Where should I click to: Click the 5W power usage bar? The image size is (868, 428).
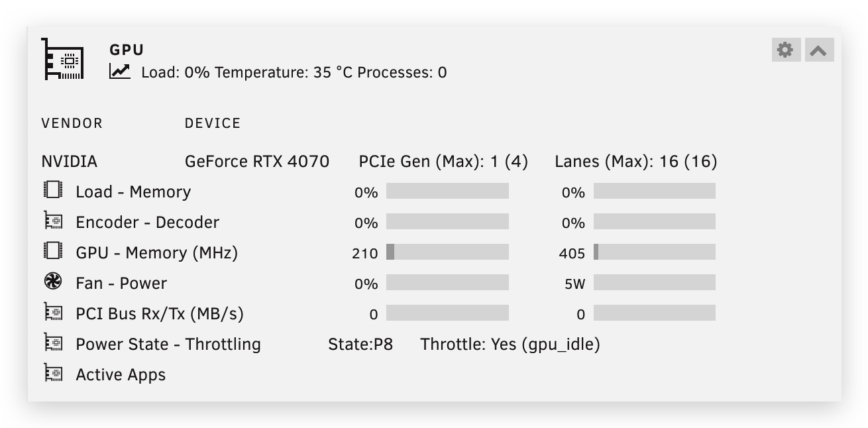point(654,283)
